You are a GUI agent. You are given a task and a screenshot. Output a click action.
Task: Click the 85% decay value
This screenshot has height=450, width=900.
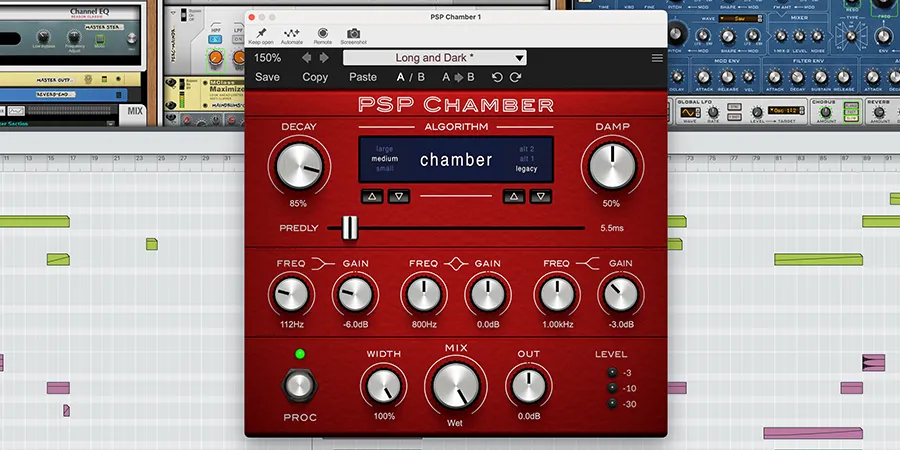(x=298, y=203)
